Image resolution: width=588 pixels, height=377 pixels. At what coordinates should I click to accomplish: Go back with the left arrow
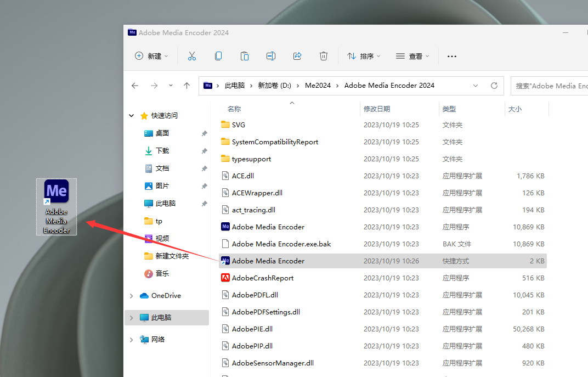(135, 86)
